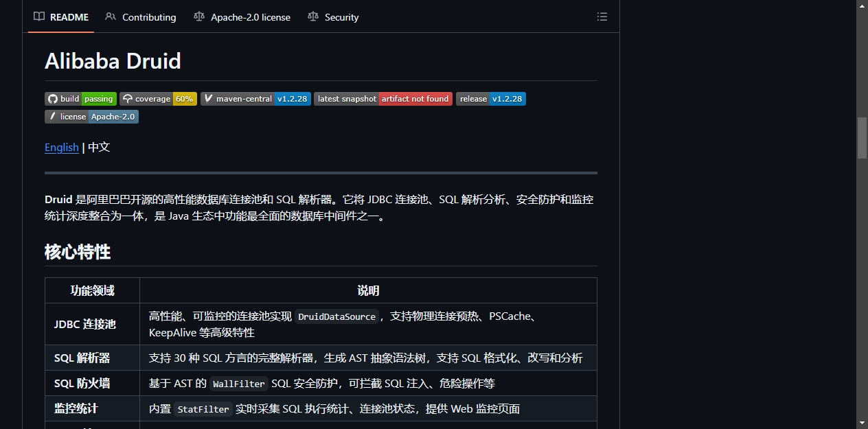Switch to the Contributing tab

pyautogui.click(x=141, y=17)
